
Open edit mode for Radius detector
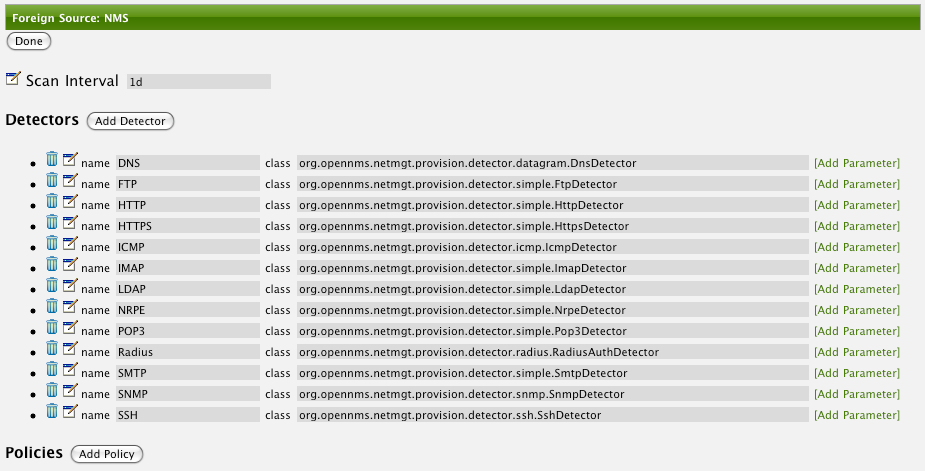(x=70, y=348)
